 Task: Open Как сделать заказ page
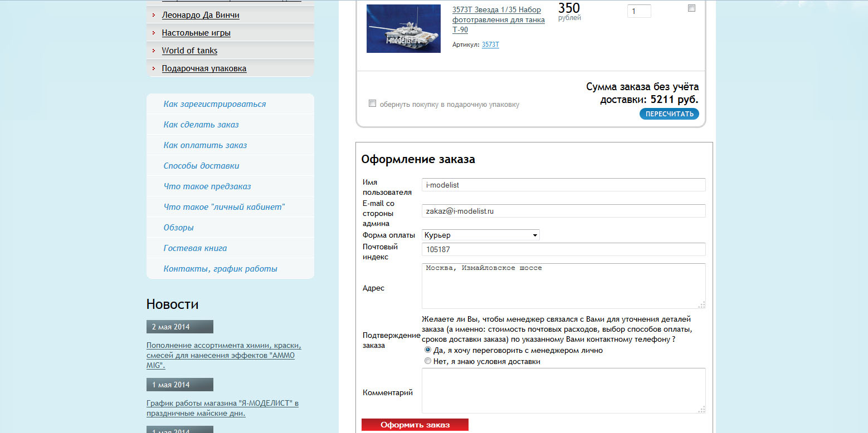point(201,125)
